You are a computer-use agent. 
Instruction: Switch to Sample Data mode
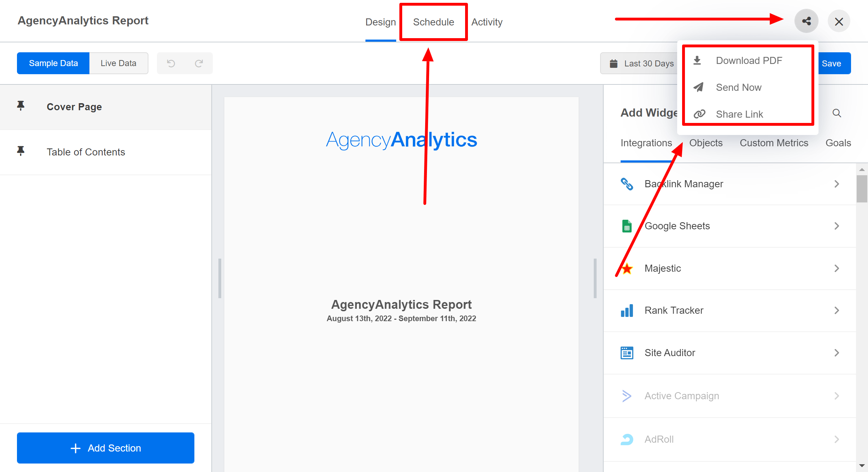point(53,63)
